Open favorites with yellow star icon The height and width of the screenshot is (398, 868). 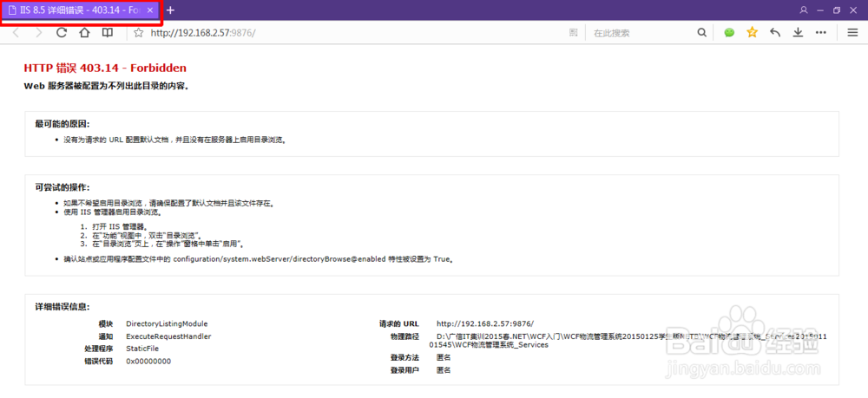tap(752, 33)
